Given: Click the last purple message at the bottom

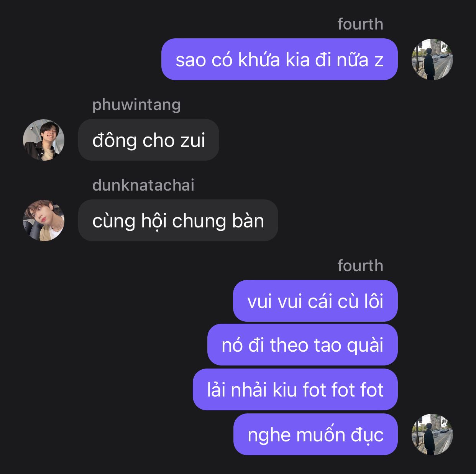Looking at the screenshot, I should click(315, 434).
